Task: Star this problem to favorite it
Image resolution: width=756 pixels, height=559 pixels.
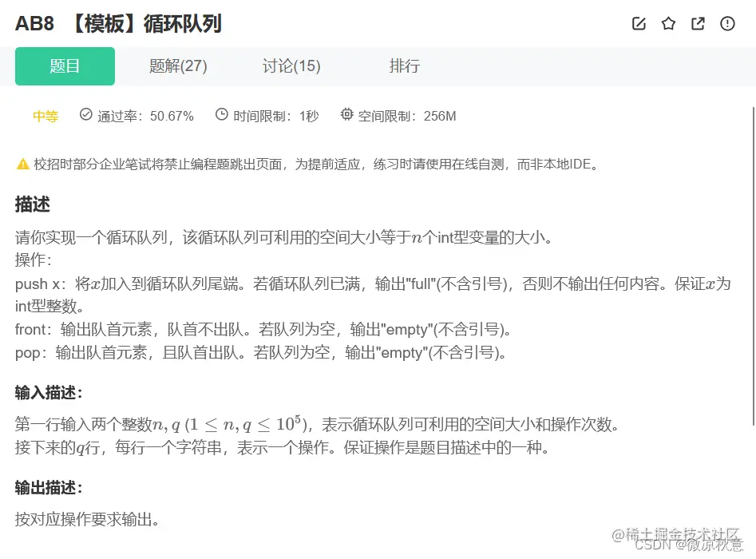Action: point(668,24)
